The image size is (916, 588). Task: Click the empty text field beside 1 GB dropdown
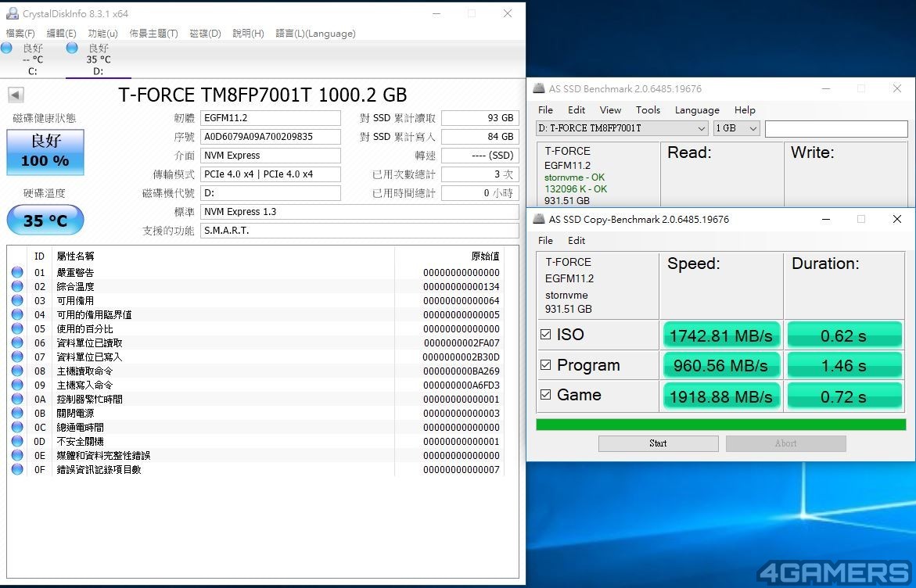point(836,128)
